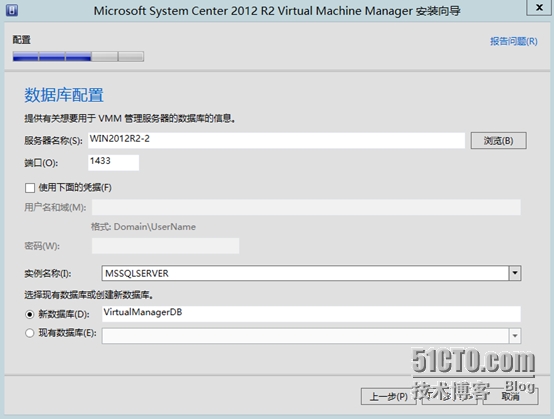Expand the 现有数据库 dropdown list

click(515, 336)
